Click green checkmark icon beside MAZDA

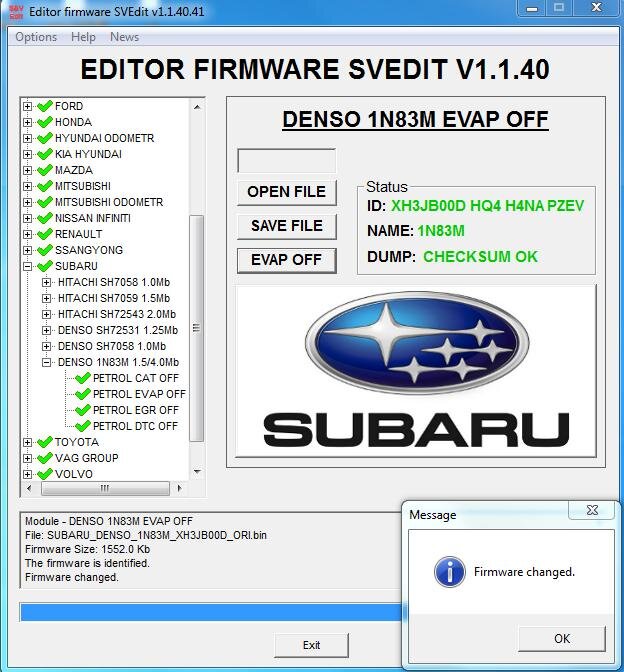coord(45,170)
